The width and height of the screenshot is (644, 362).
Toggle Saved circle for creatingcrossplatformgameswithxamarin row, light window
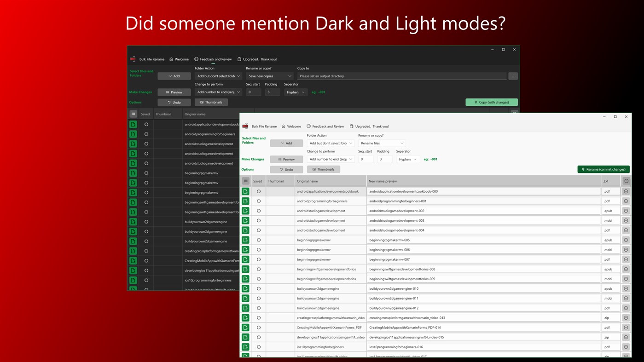point(259,318)
